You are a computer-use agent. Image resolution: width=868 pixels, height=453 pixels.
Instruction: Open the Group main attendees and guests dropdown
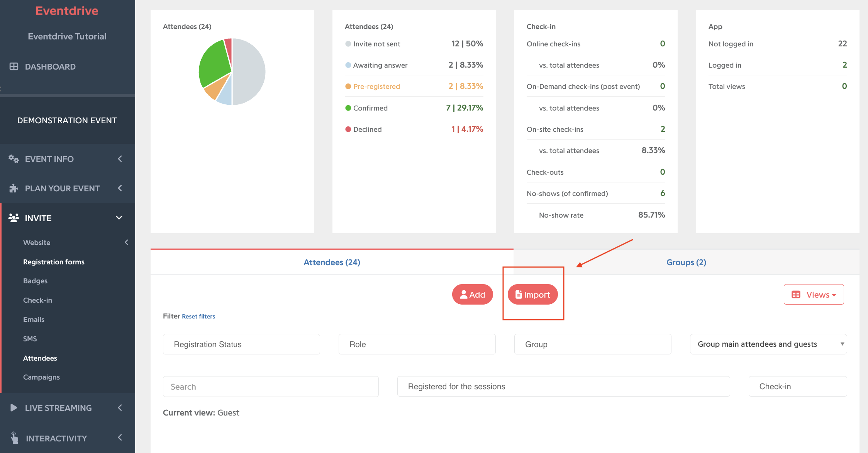(x=768, y=344)
